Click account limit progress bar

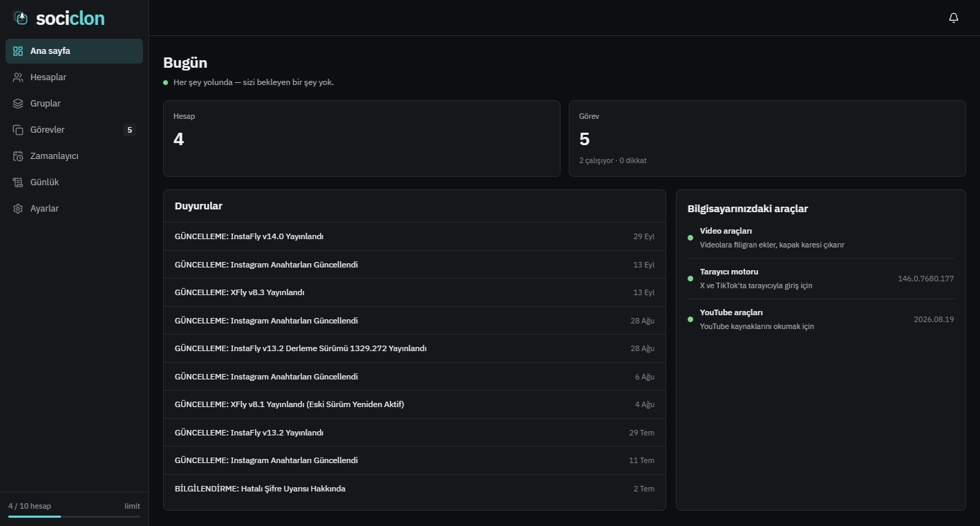pyautogui.click(x=74, y=516)
